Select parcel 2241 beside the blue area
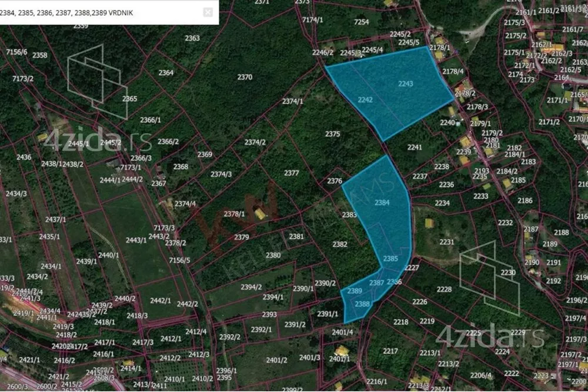The image size is (588, 392). pos(415,148)
